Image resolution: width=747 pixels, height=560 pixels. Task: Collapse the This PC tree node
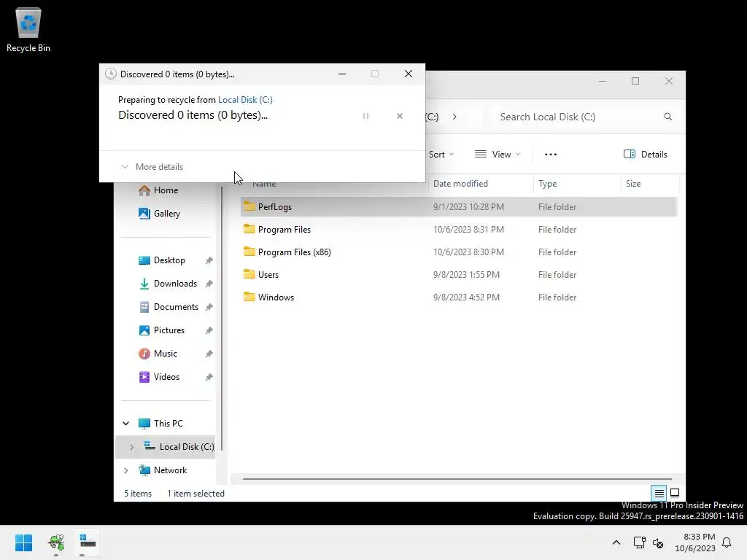pyautogui.click(x=125, y=424)
